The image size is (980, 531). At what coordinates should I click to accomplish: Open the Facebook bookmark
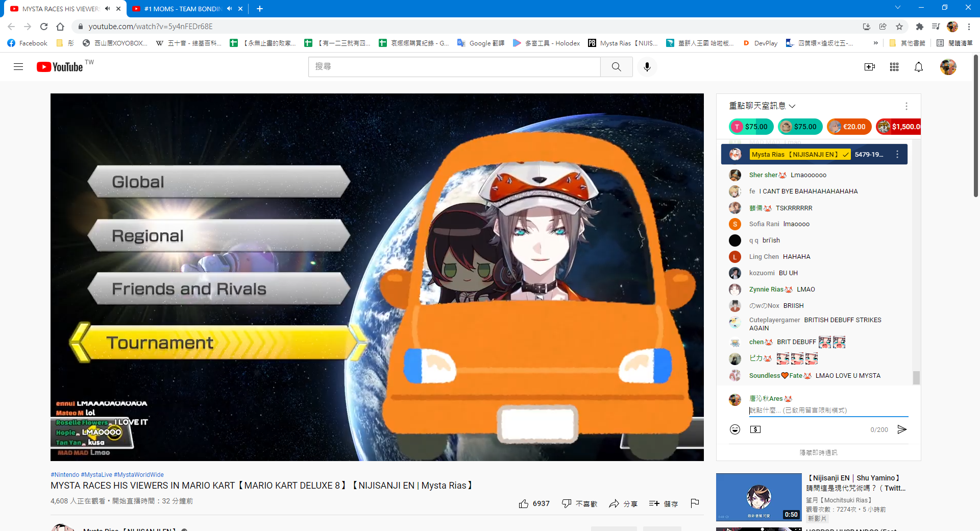point(28,43)
